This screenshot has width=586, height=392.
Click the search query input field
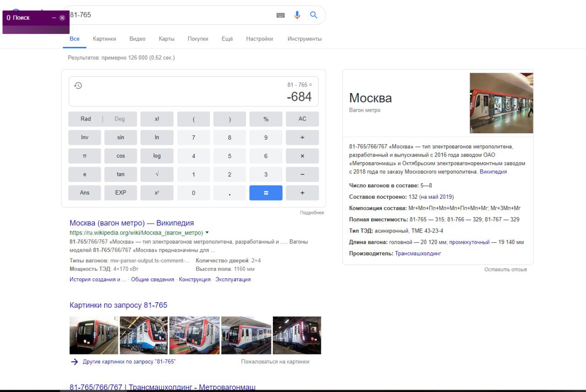169,15
